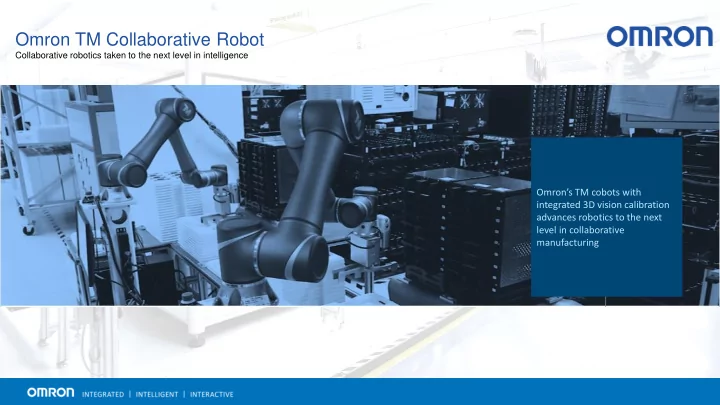
Task: Click the blue text box about TM cobots
Action: coord(607,217)
